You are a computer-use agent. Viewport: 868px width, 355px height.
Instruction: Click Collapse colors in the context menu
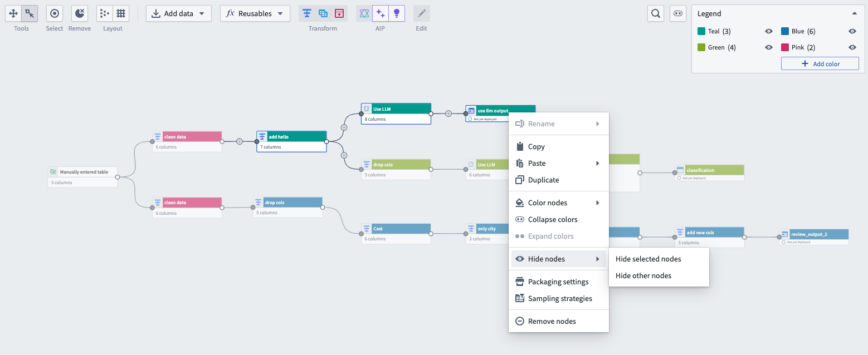coord(559,219)
